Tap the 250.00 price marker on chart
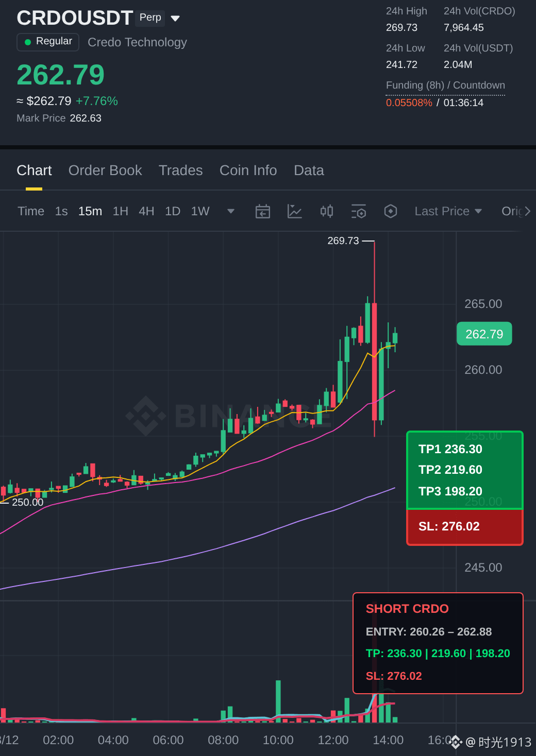Image resolution: width=536 pixels, height=756 pixels. (27, 502)
